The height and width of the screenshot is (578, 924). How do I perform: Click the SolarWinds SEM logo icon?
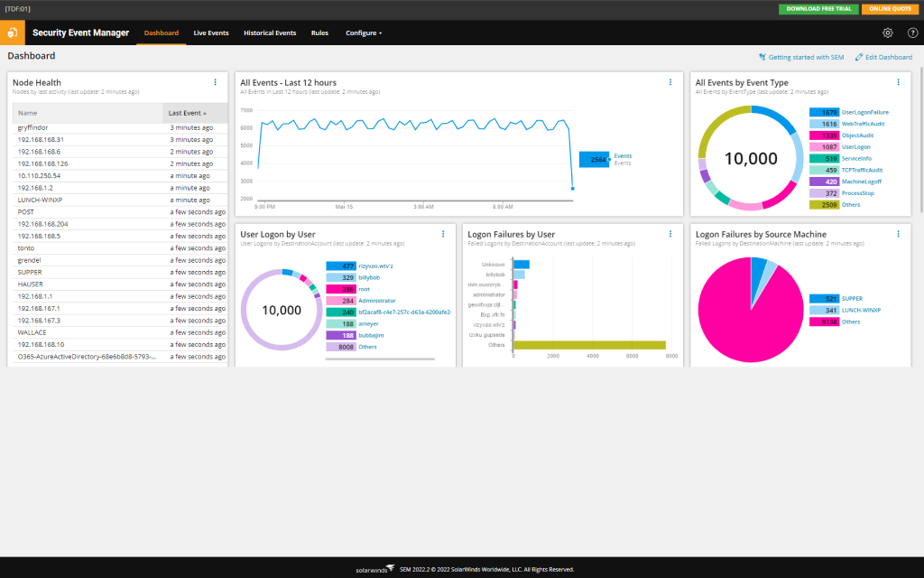[12, 33]
